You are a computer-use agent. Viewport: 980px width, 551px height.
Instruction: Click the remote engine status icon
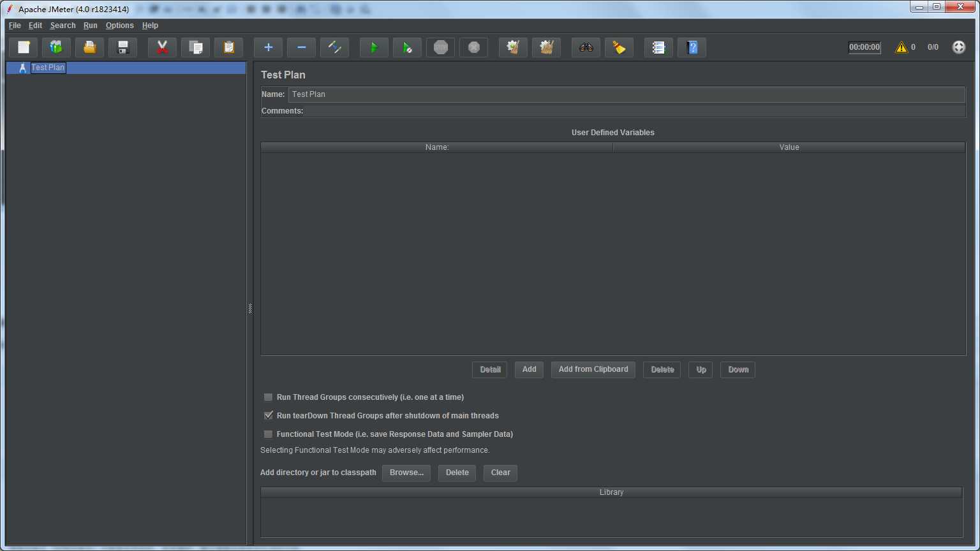pos(959,47)
